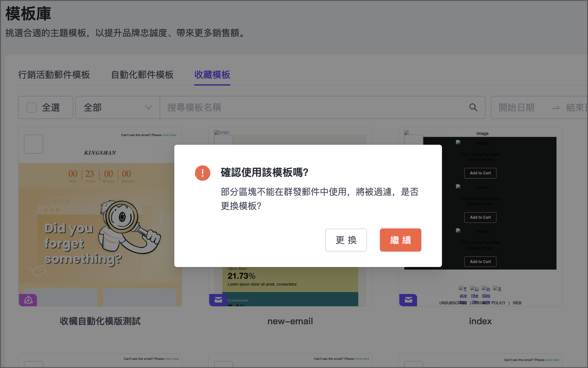This screenshot has width=588, height=368.
Task: Click the Logo image on new-email template
Action: coord(222,132)
